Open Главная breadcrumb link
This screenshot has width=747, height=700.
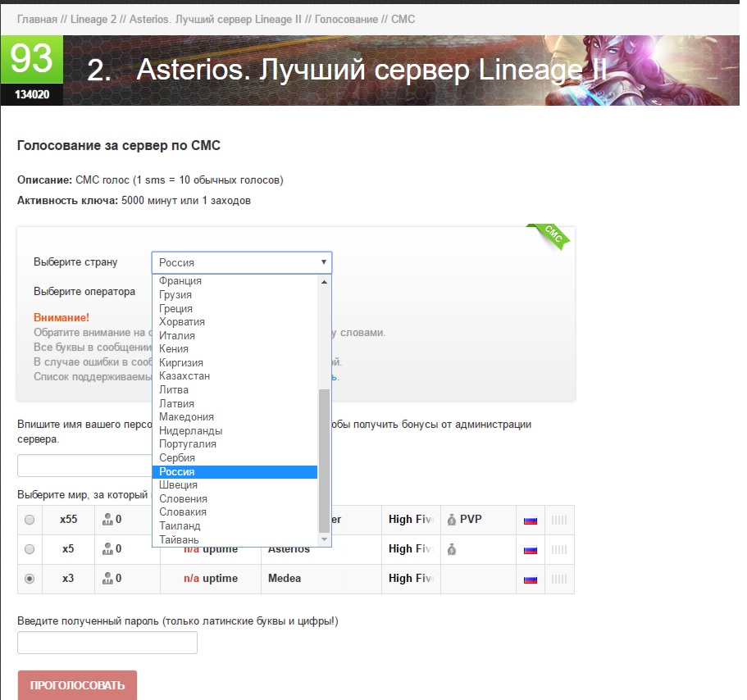[x=37, y=20]
